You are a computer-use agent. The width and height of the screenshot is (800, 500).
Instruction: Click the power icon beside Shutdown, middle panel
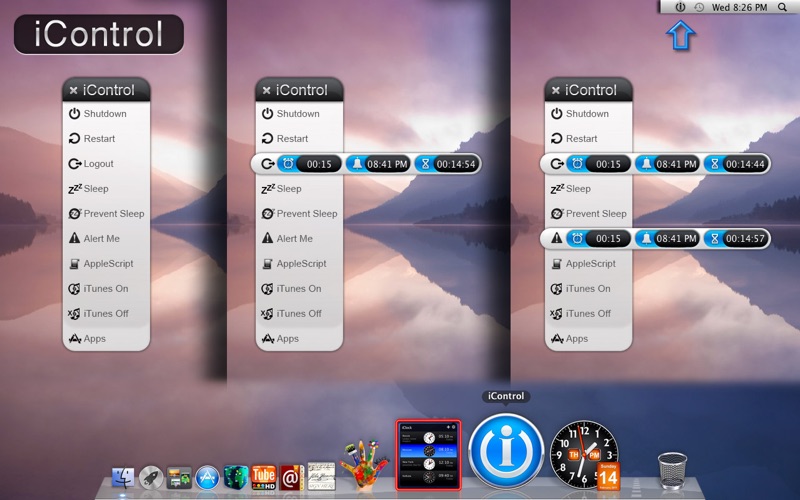click(x=267, y=113)
